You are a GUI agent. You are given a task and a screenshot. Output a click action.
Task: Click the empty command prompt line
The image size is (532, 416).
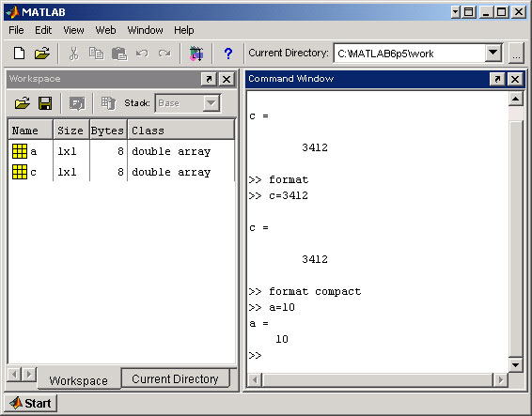click(x=255, y=355)
